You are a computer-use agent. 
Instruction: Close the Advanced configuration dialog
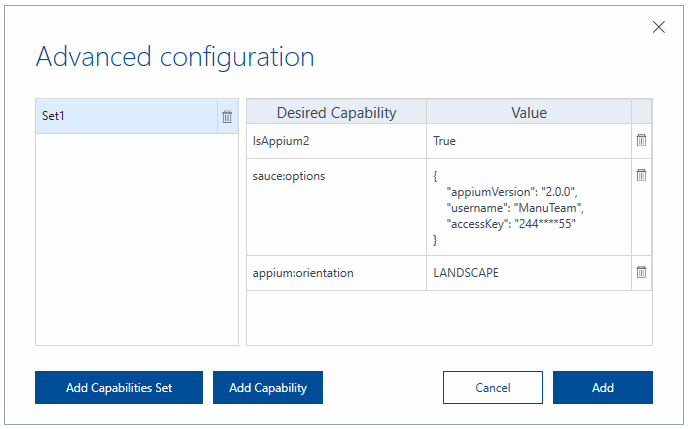659,27
